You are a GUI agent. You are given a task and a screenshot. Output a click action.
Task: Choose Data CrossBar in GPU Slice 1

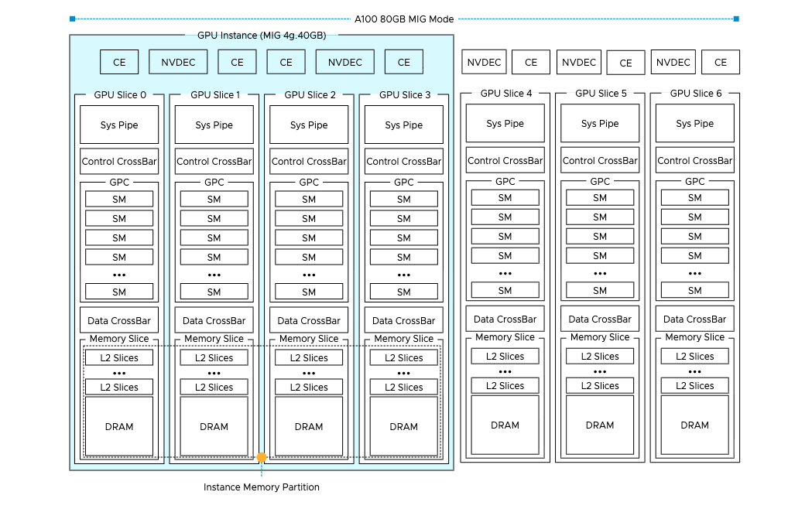click(214, 320)
